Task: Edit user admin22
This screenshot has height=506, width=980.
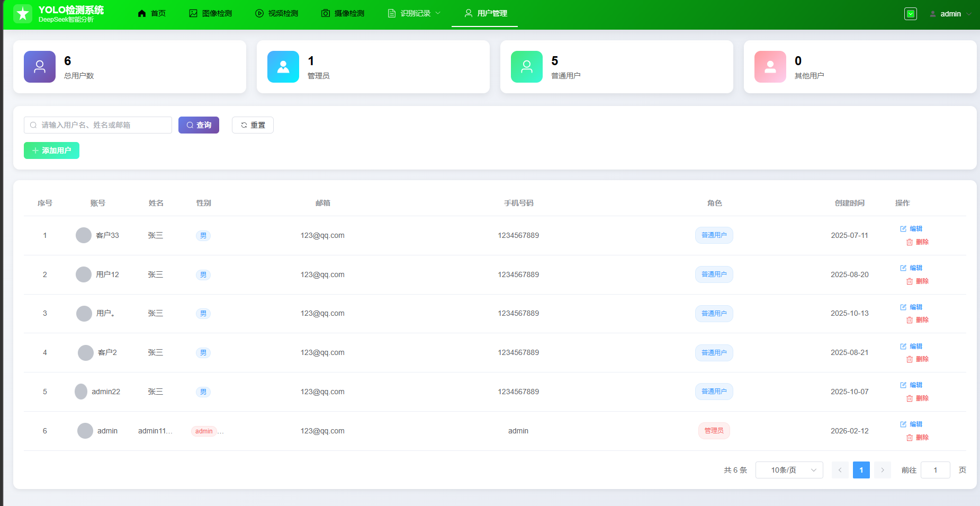Action: click(911, 385)
